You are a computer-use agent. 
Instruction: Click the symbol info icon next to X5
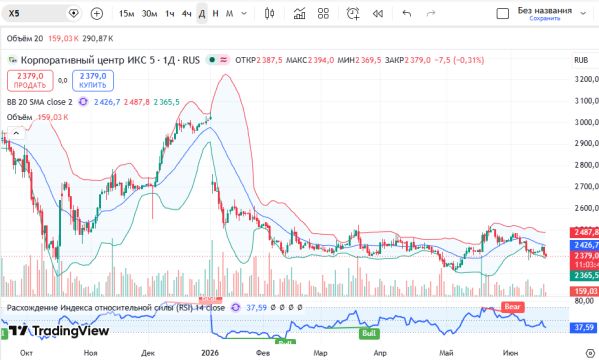pyautogui.click(x=73, y=14)
